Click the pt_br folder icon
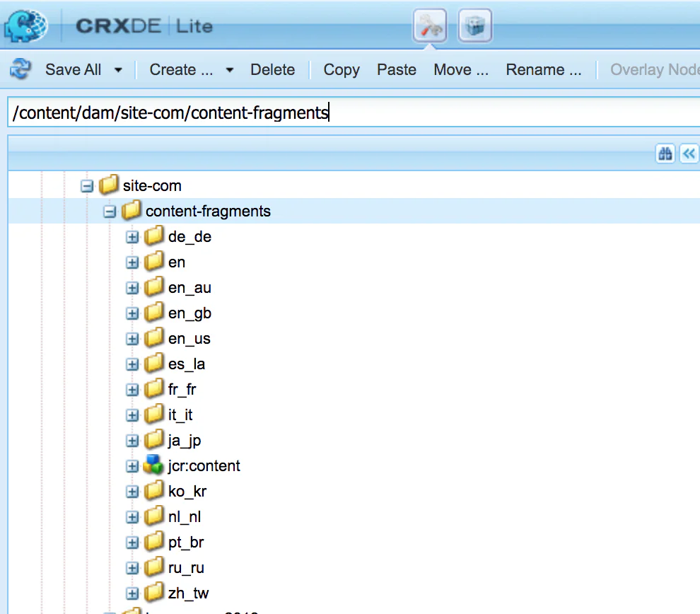The image size is (700, 614). 154,541
